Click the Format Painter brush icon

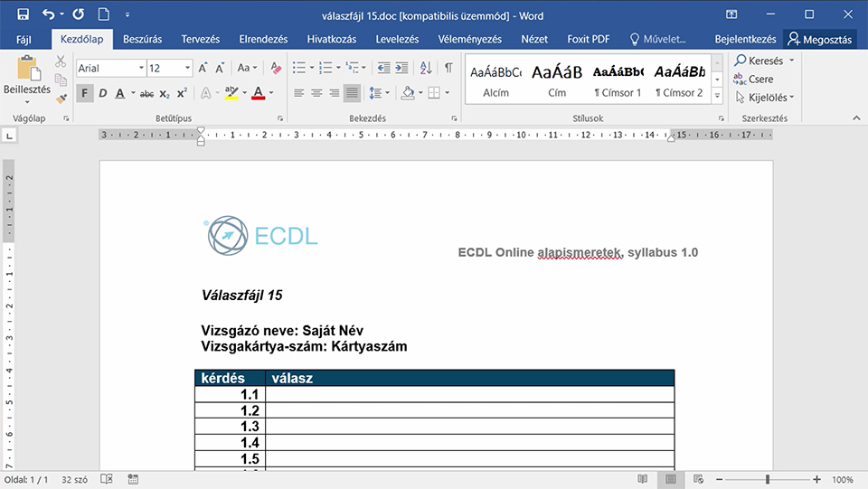(61, 99)
